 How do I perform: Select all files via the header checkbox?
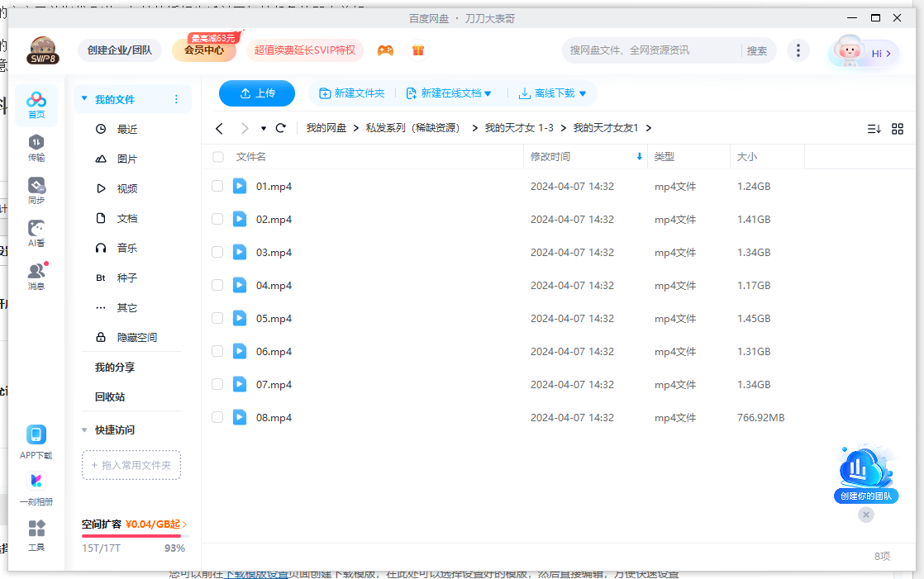(217, 157)
